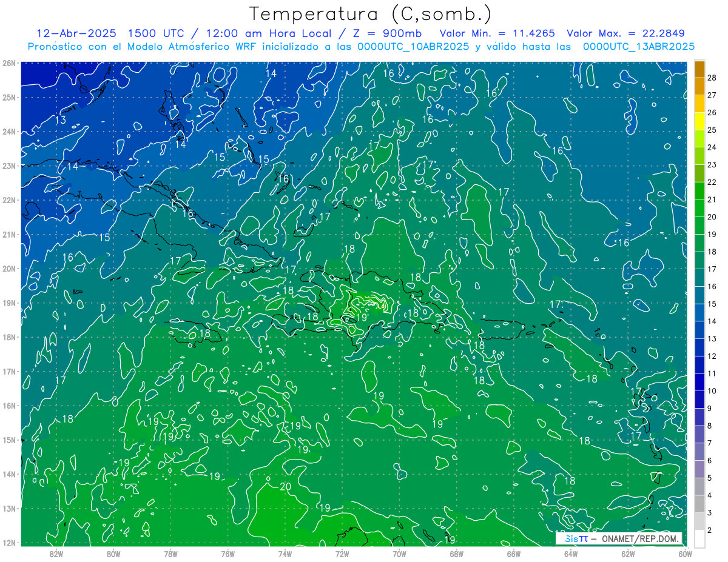
Task: Click the "Valor Min. = 11.4265" readout
Action: (x=497, y=33)
